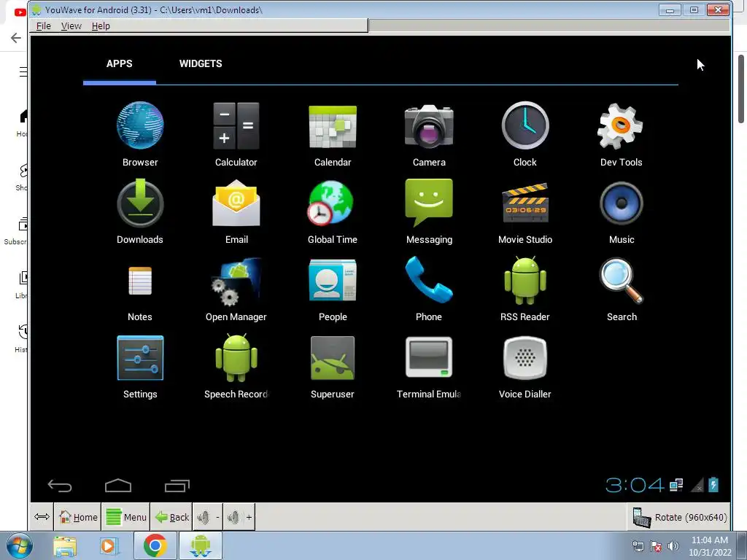The height and width of the screenshot is (560, 747).
Task: Open the View menu
Action: pos(71,26)
